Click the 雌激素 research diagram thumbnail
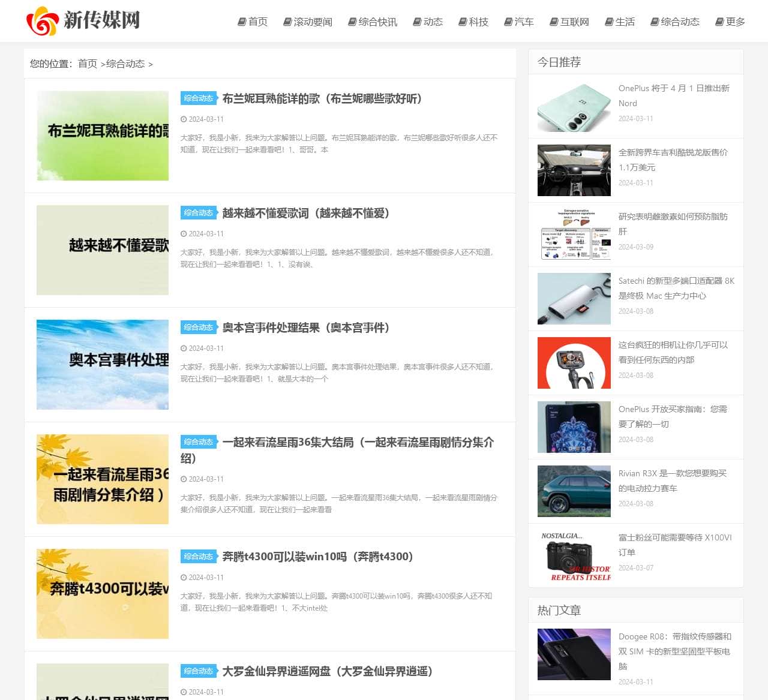The width and height of the screenshot is (768, 700). pyautogui.click(x=574, y=235)
